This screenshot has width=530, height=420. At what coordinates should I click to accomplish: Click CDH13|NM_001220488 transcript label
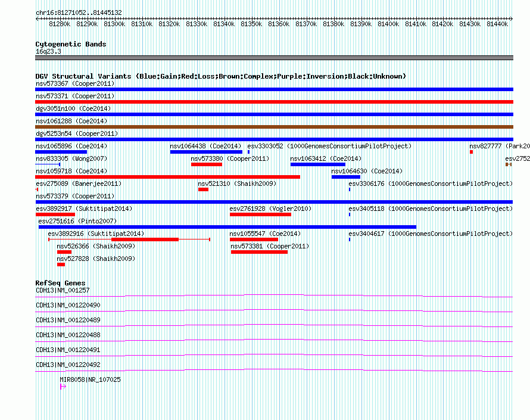tap(68, 335)
